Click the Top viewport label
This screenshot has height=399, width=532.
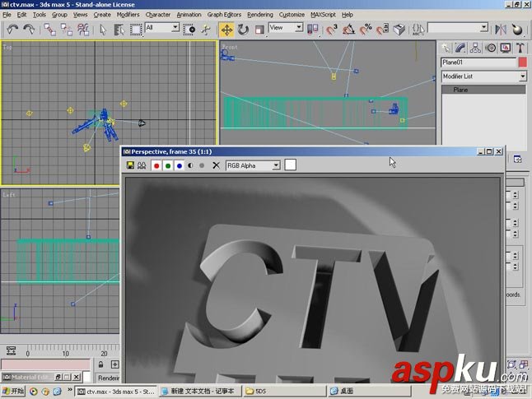click(x=7, y=48)
